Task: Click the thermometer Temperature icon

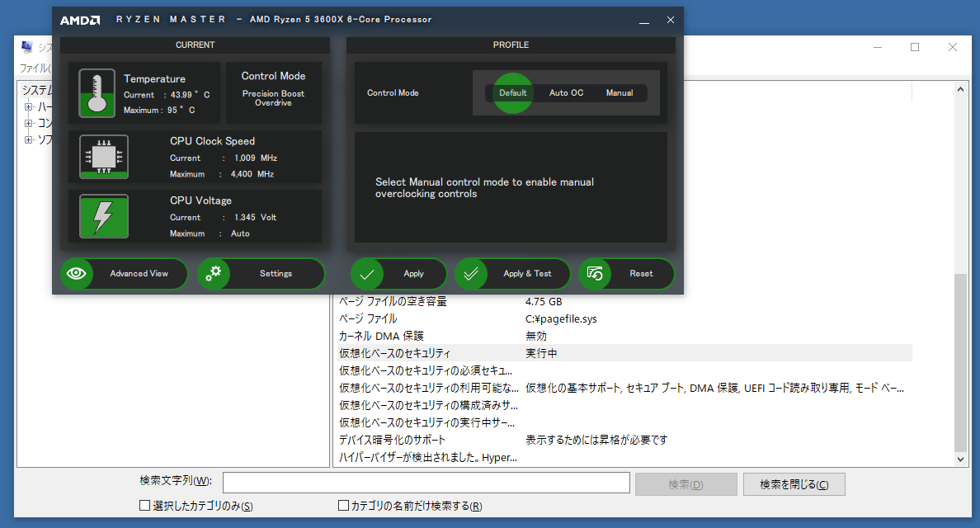Action: 97,92
